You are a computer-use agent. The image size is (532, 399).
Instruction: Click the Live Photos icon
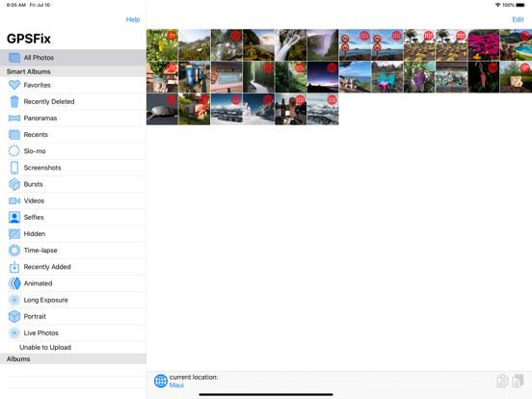(x=14, y=332)
